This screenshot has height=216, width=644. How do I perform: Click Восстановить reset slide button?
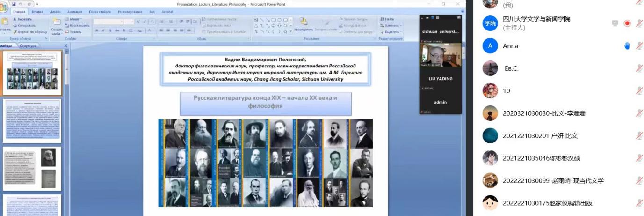(x=78, y=25)
